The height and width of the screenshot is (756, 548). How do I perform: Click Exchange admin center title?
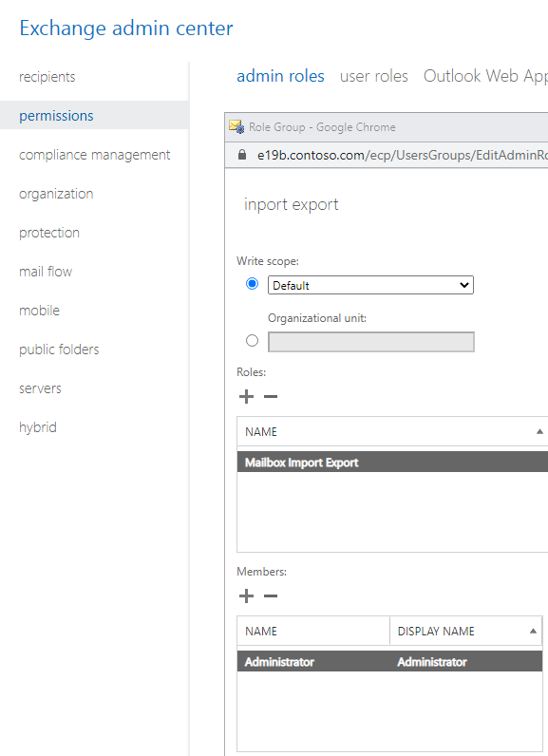[126, 28]
